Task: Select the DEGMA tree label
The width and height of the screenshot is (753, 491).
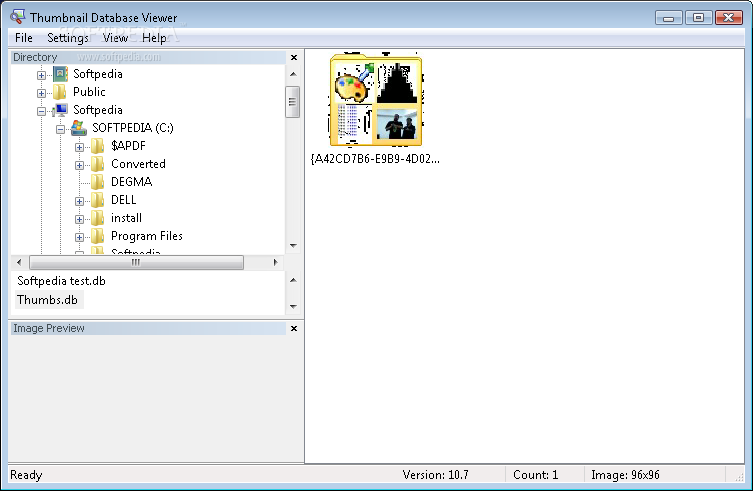Action: click(132, 182)
